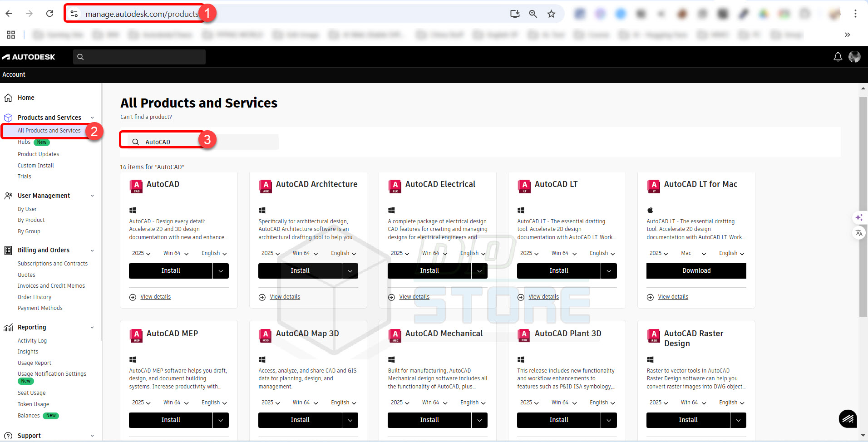
Task: Open the install options arrow for AutoCAD
Action: pyautogui.click(x=221, y=271)
